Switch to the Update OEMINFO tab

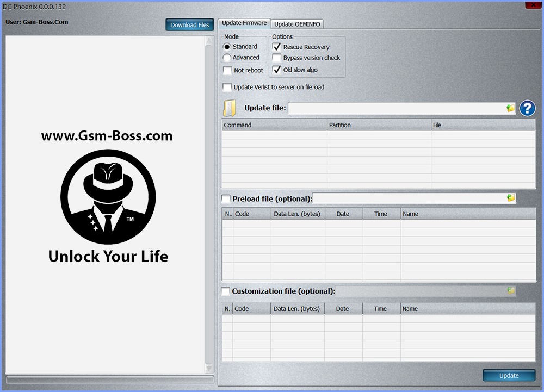coord(298,24)
